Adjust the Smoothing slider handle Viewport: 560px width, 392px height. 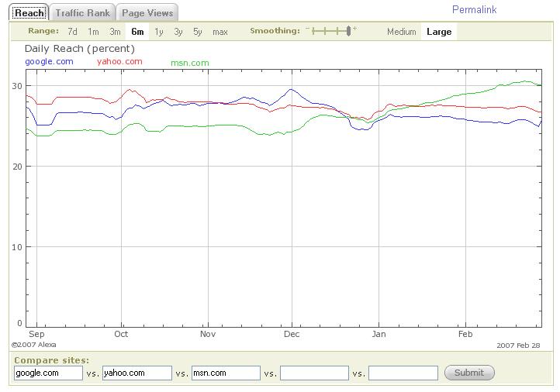coord(348,31)
